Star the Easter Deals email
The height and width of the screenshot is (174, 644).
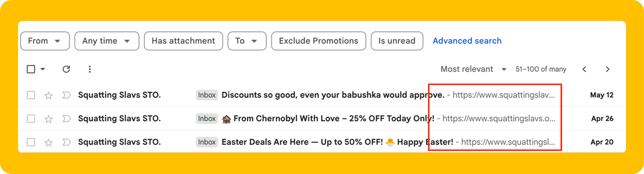[x=49, y=143]
